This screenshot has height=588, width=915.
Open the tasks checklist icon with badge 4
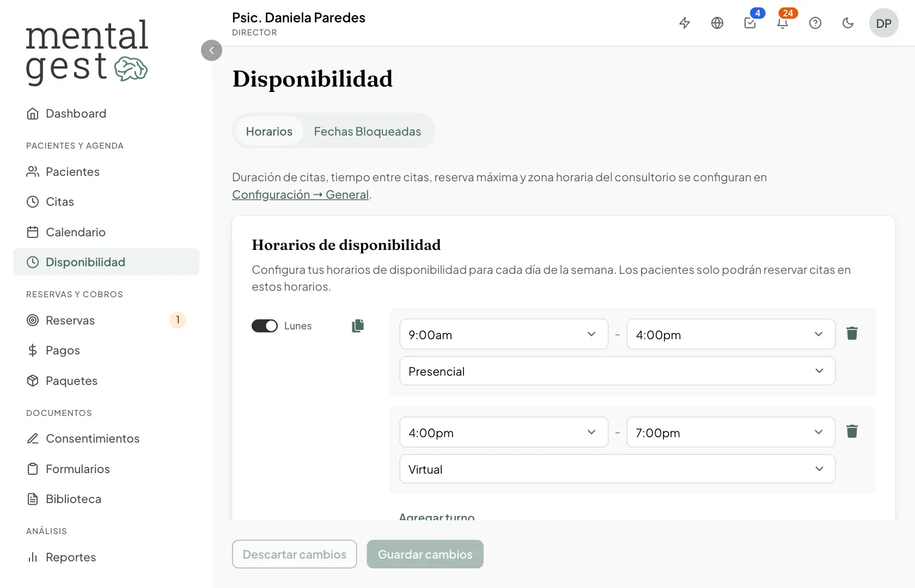[750, 23]
